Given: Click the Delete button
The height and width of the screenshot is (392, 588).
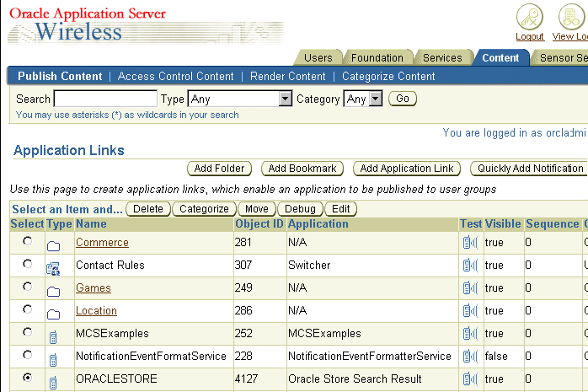Looking at the screenshot, I should (x=148, y=209).
